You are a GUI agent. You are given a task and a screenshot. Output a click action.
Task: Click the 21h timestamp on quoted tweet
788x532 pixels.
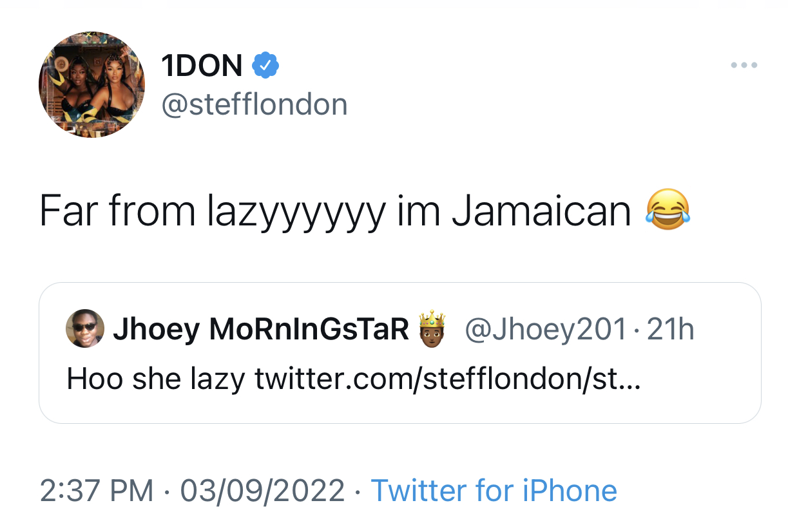click(671, 330)
